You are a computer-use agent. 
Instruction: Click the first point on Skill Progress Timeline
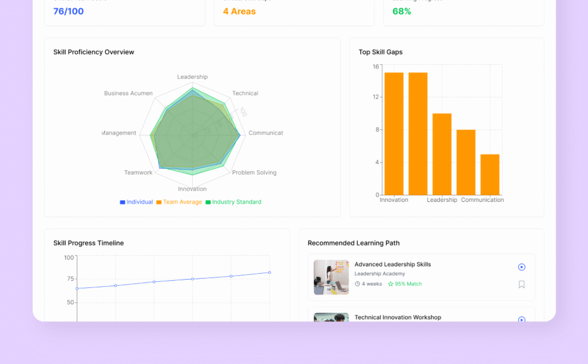(x=77, y=288)
